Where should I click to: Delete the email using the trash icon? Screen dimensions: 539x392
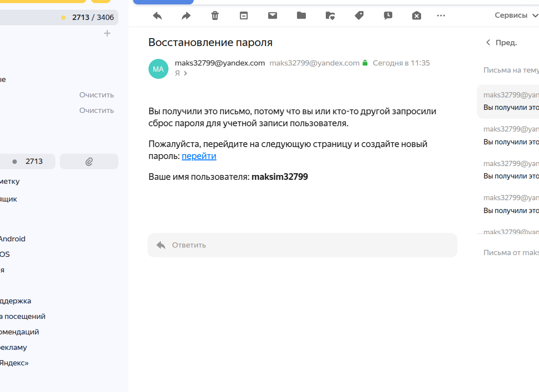[215, 16]
